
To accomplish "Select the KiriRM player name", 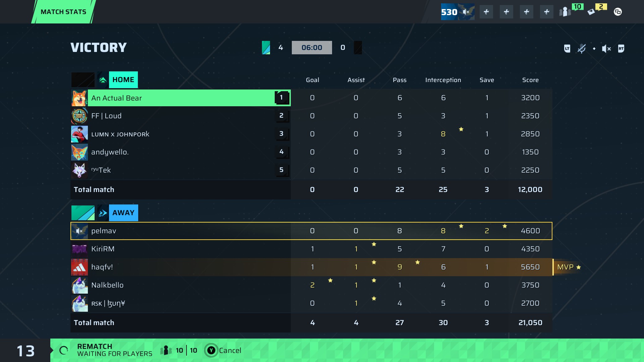I will 103,249.
